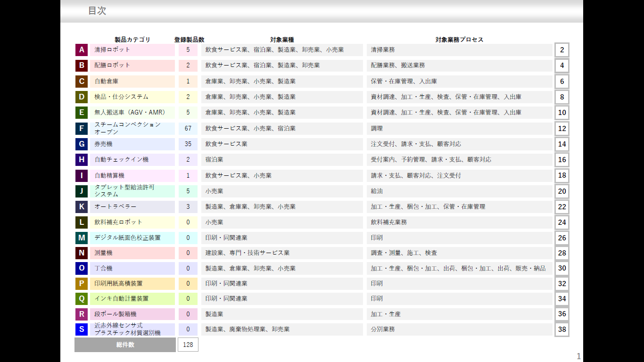Click page number box 14
The image size is (644, 362).
tap(562, 144)
